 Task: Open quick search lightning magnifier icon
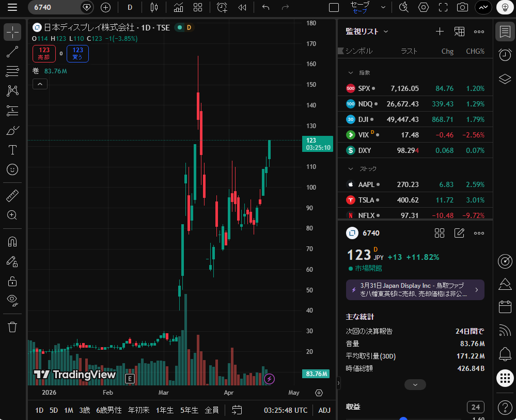coord(404,7)
